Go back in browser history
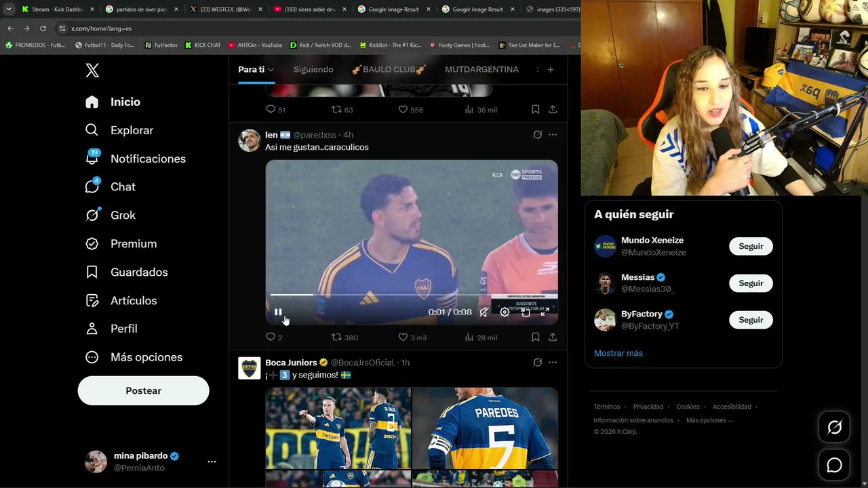 [x=10, y=28]
